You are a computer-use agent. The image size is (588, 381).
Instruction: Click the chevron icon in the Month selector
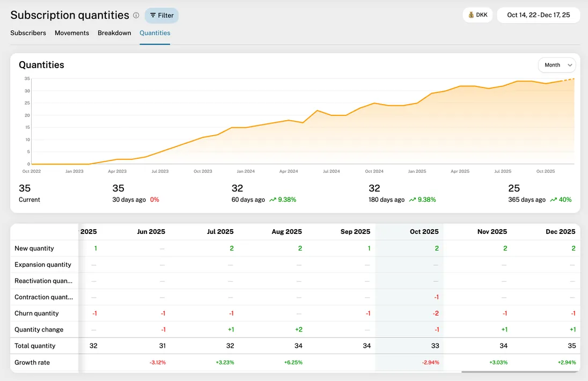pyautogui.click(x=569, y=65)
